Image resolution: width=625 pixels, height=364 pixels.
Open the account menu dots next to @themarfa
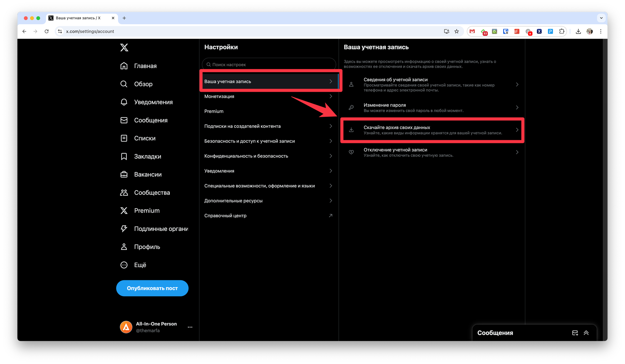click(x=190, y=327)
